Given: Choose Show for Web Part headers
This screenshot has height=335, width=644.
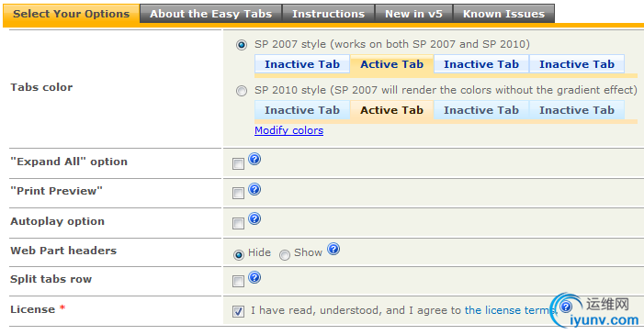Looking at the screenshot, I should click(285, 255).
